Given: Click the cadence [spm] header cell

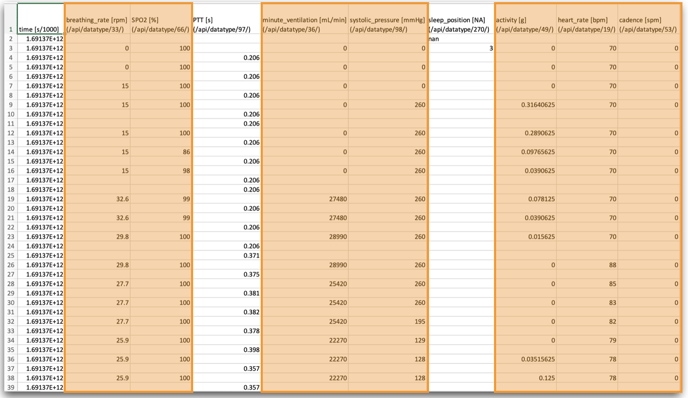Looking at the screenshot, I should click(649, 19).
